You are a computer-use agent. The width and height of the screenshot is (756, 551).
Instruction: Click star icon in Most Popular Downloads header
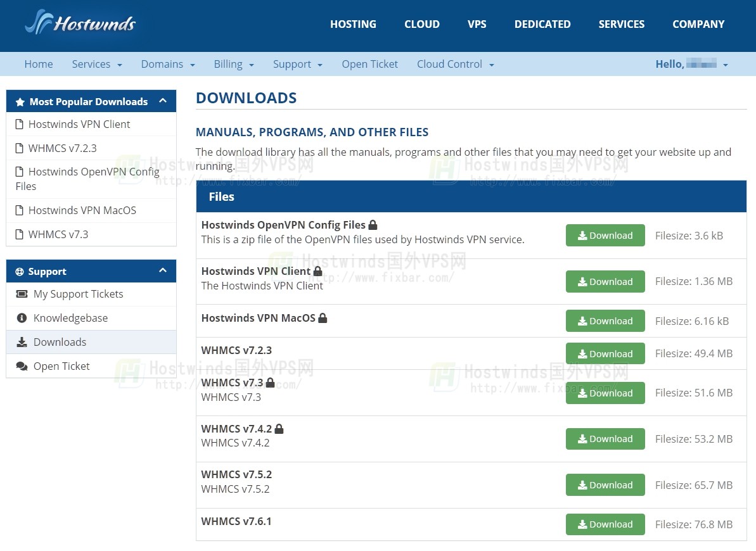[20, 102]
